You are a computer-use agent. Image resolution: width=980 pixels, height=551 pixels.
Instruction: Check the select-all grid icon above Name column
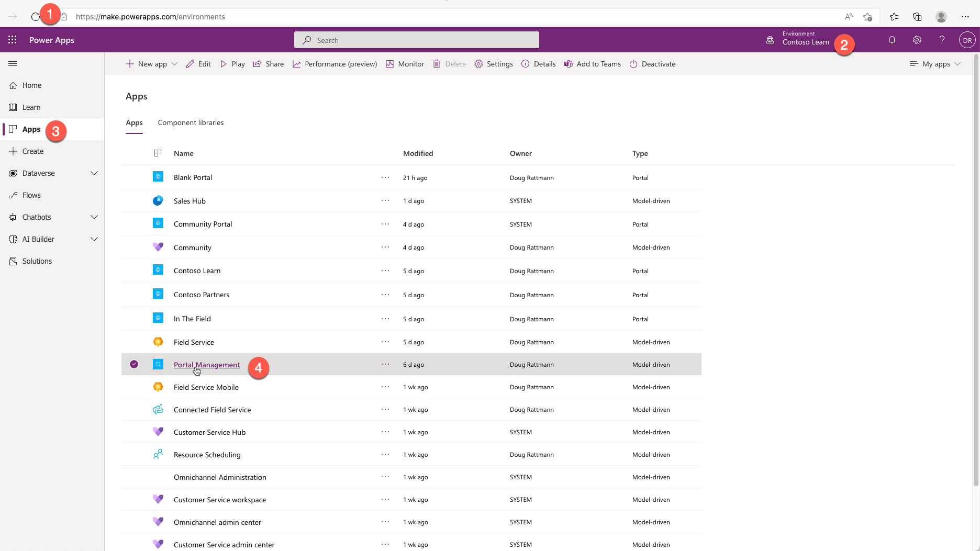158,153
